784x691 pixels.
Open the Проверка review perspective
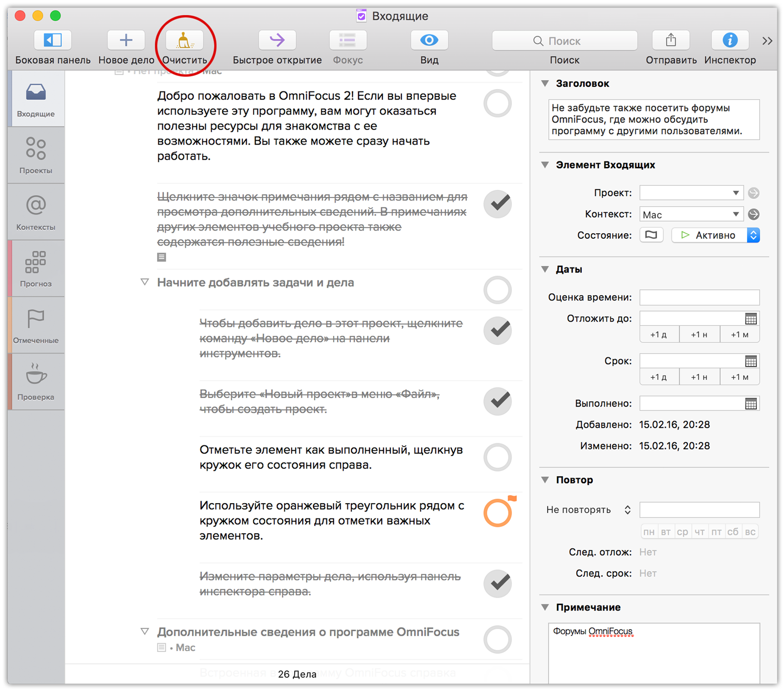[36, 382]
